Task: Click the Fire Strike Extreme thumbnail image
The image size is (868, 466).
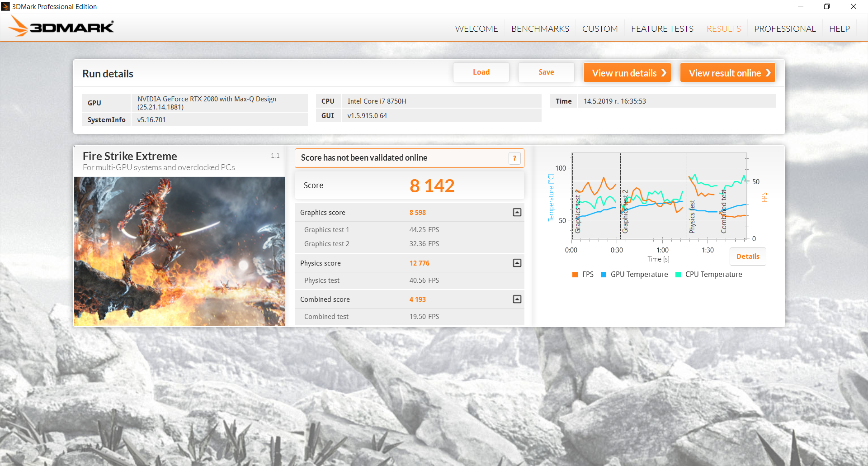Action: [179, 252]
